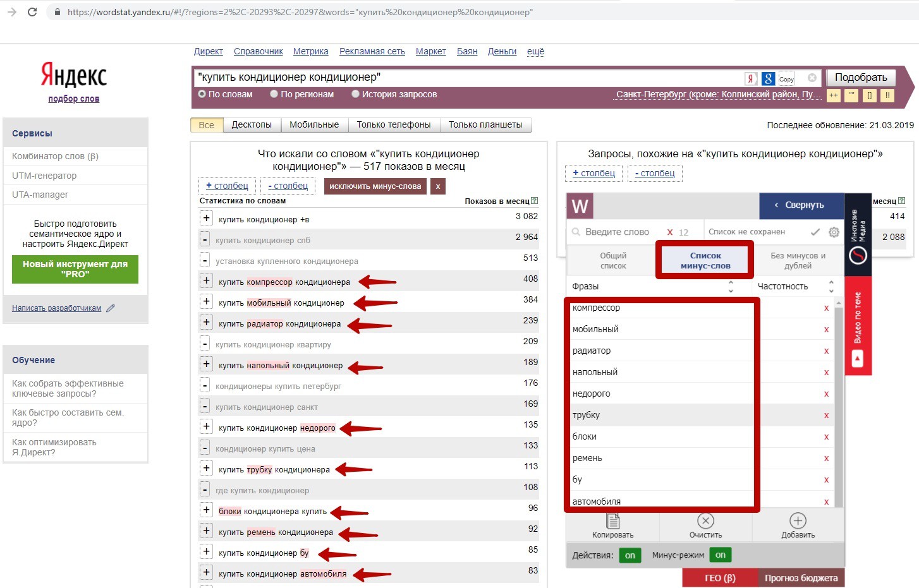Click the 'исключить минус-слова' button
This screenshot has width=919, height=588.
375,186
